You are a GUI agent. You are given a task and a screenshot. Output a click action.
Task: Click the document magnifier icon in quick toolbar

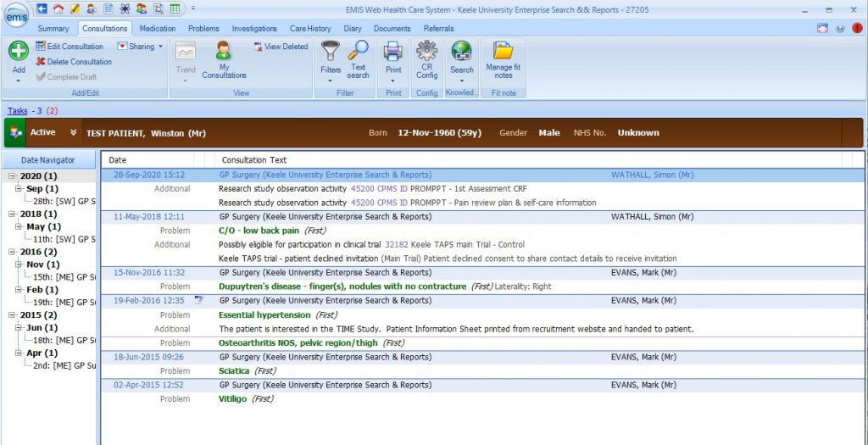pyautogui.click(x=158, y=8)
